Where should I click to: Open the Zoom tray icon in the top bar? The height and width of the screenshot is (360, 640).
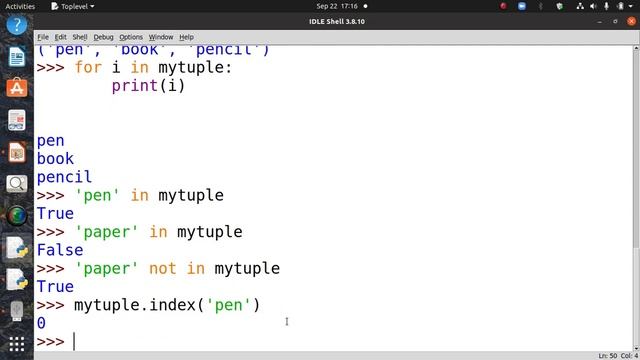[522, 6]
